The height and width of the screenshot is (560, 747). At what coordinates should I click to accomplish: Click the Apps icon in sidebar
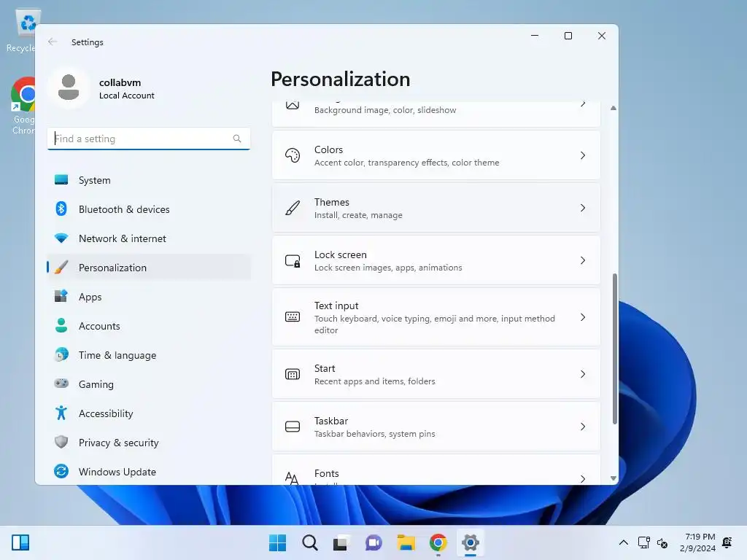pyautogui.click(x=61, y=296)
